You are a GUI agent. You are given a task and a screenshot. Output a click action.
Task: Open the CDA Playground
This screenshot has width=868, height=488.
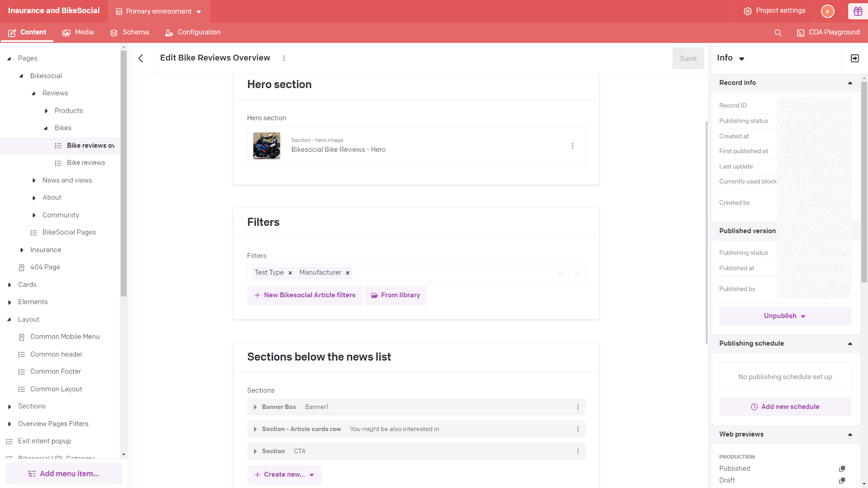828,33
